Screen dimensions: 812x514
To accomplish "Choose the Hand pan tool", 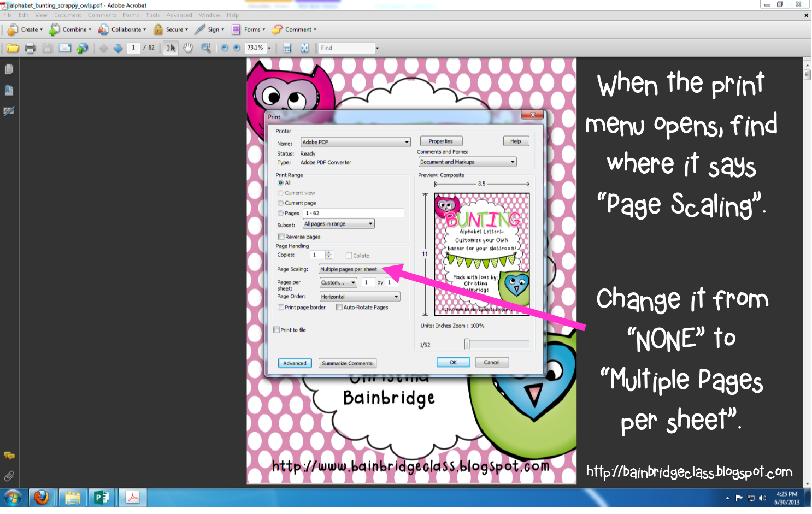I will [188, 48].
